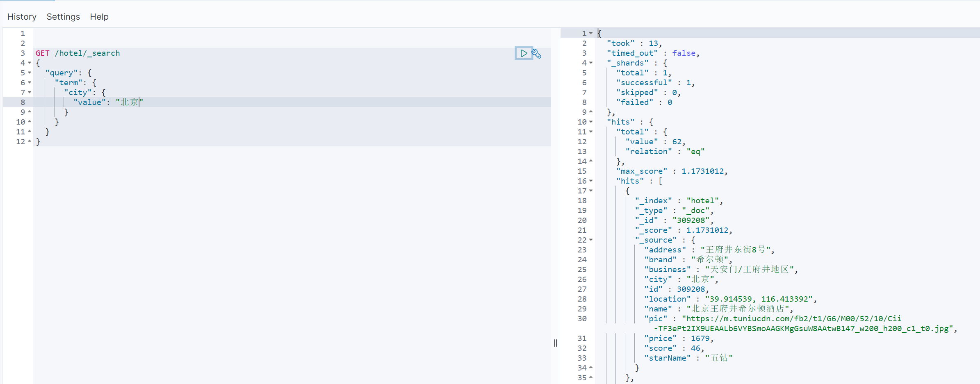Click the "_index" : "hotel" line
This screenshot has height=384, width=980.
[679, 201]
